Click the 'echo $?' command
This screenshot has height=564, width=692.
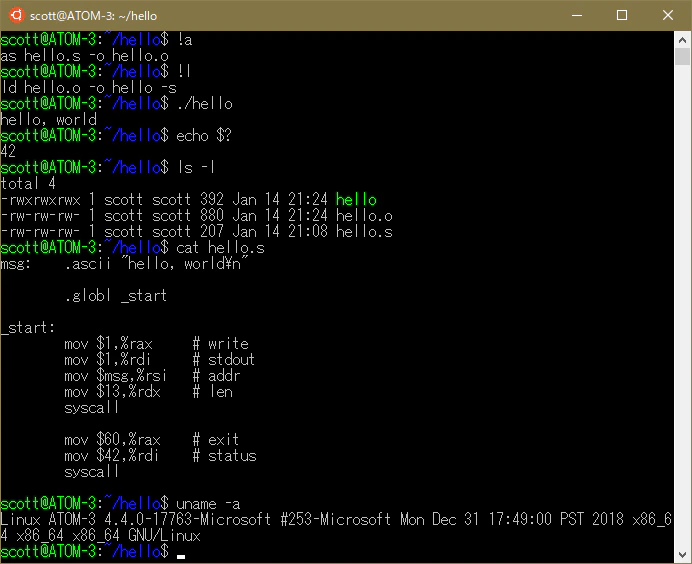(204, 135)
